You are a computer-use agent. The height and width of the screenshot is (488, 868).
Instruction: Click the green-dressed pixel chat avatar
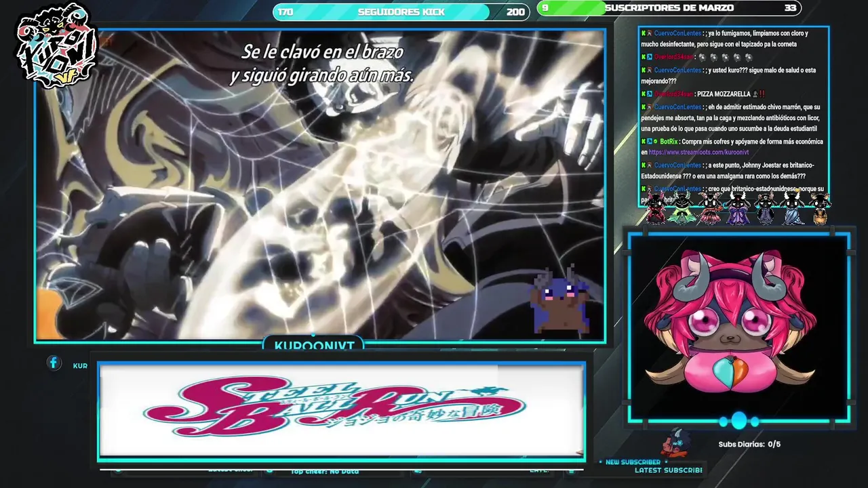[681, 209]
